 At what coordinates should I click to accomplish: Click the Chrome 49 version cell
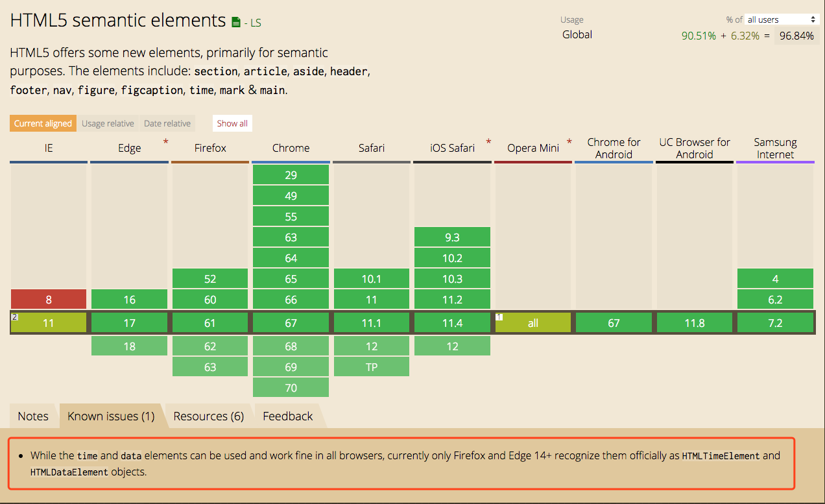coord(291,196)
